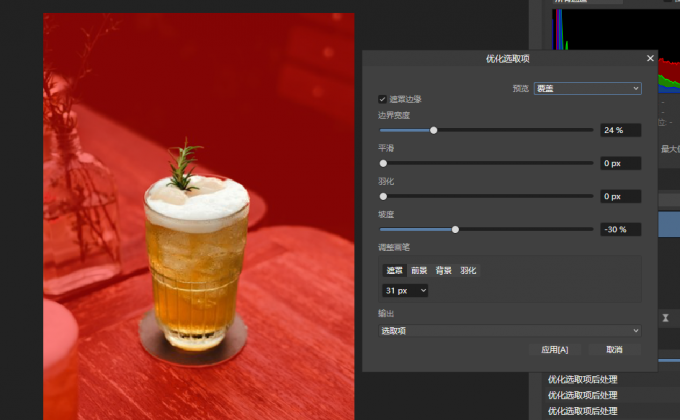Select the 背景 adjustment brush mode
The image size is (680, 420).
(443, 270)
